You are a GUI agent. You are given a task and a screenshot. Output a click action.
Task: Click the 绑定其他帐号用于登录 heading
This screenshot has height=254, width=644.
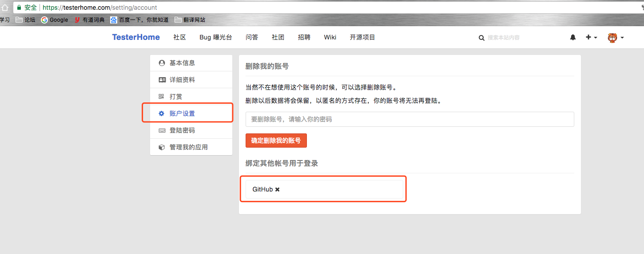(x=282, y=163)
